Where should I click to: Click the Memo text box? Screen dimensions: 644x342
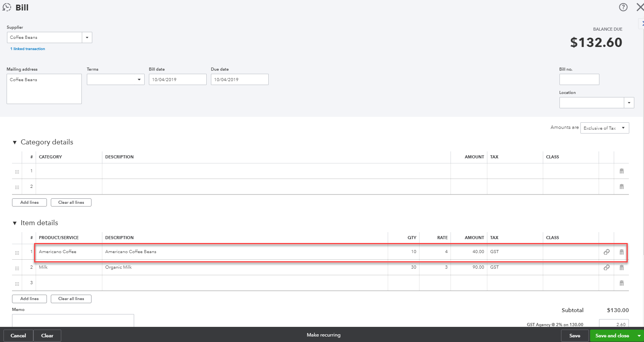click(73, 321)
